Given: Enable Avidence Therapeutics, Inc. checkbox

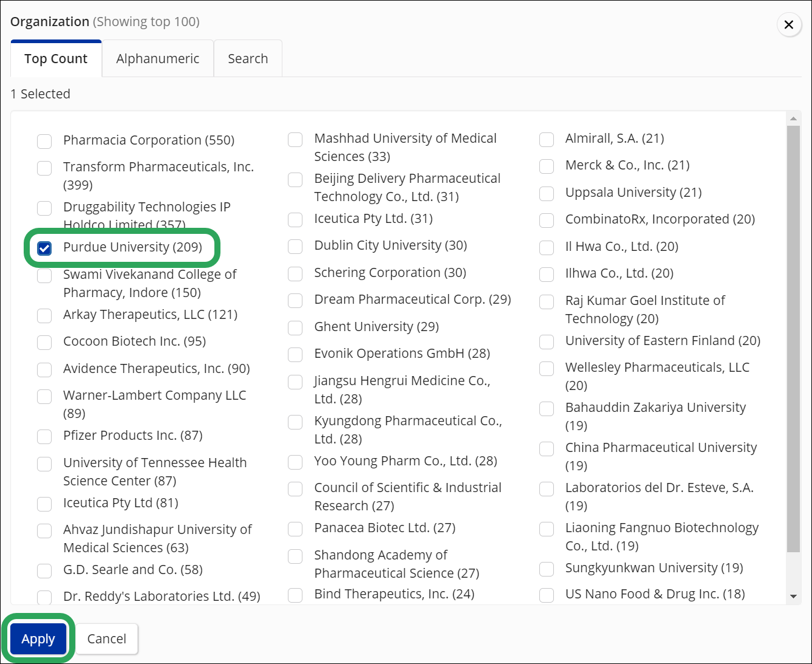Looking at the screenshot, I should 44,369.
